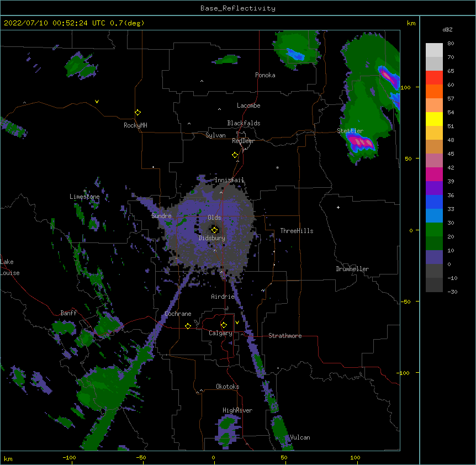Click the Banff town label
Image resolution: width=476 pixels, height=465 pixels.
click(x=68, y=313)
